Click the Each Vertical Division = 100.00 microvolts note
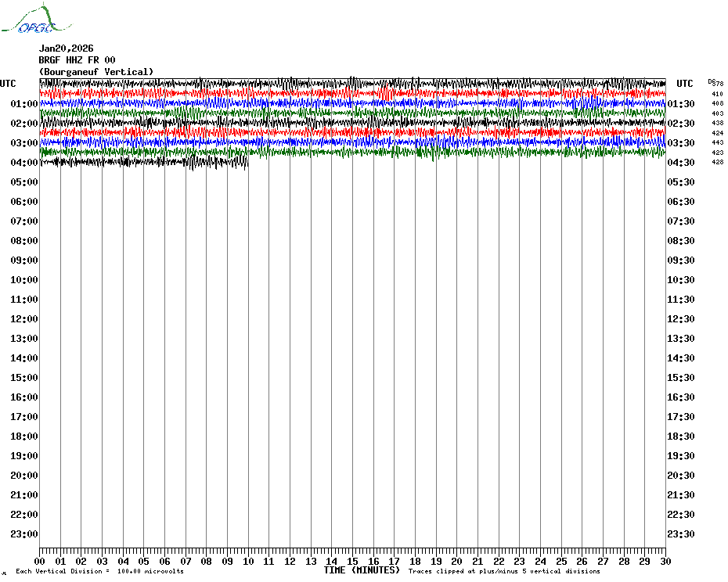Image resolution: width=728 pixels, height=582 pixels. 100,571
